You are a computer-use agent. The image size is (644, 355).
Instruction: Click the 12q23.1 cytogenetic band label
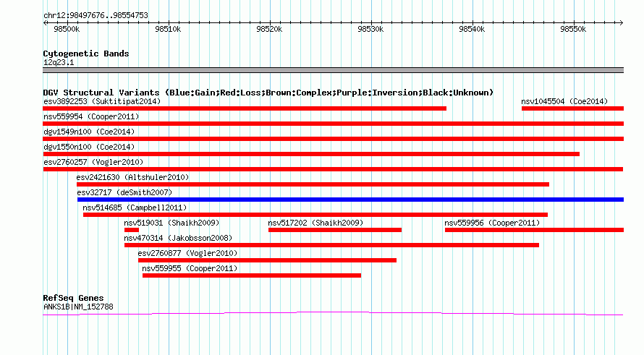pyautogui.click(x=59, y=62)
